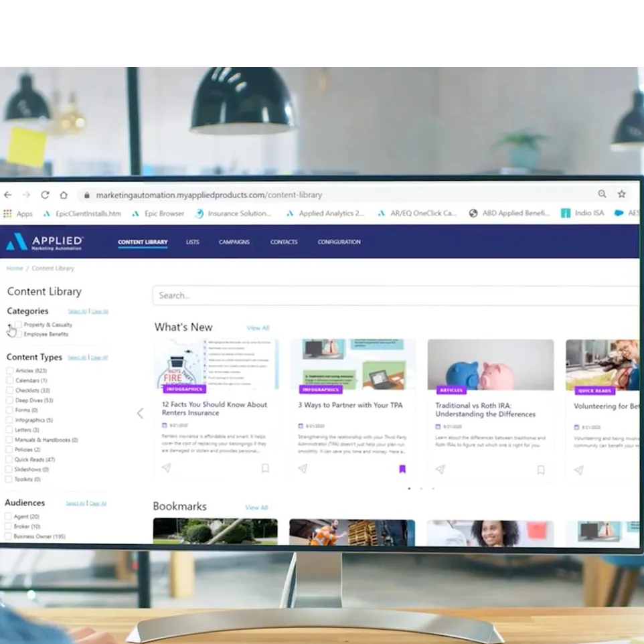Collapse the carousel with the left chevron arrow
Image resolution: width=644 pixels, height=644 pixels.
(140, 413)
